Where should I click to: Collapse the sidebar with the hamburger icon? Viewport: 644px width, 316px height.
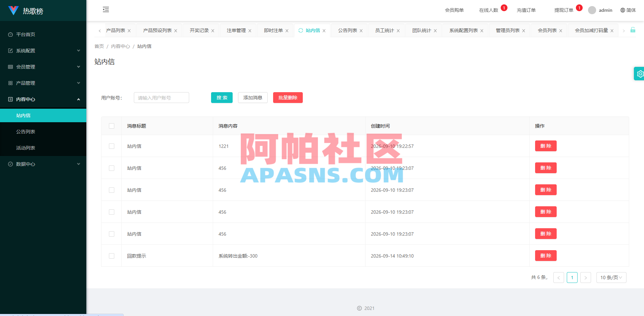click(x=106, y=9)
